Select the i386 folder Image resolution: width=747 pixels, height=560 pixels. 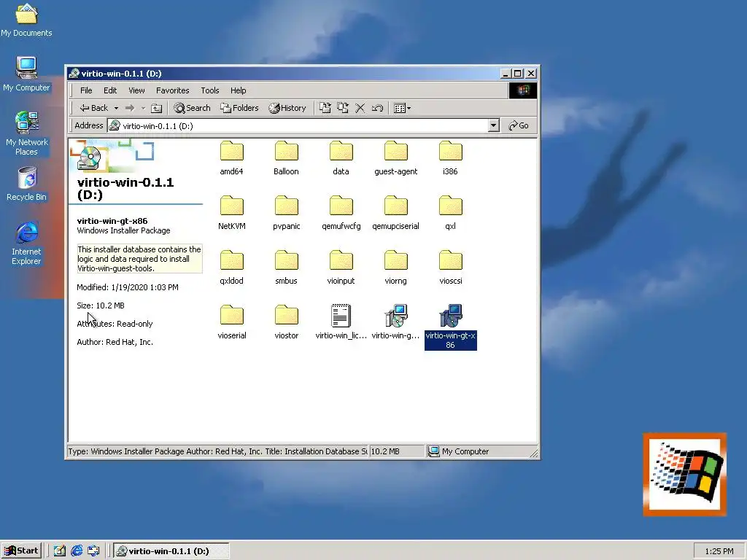point(450,158)
